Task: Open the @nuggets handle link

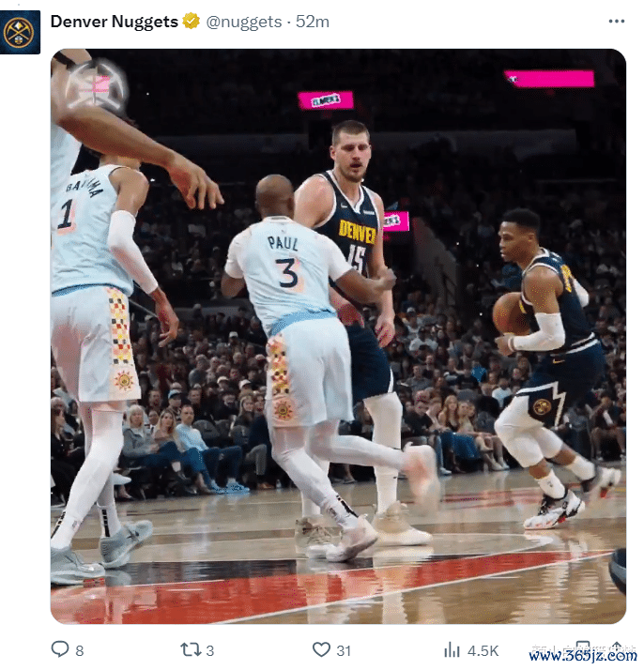Action: point(243,22)
